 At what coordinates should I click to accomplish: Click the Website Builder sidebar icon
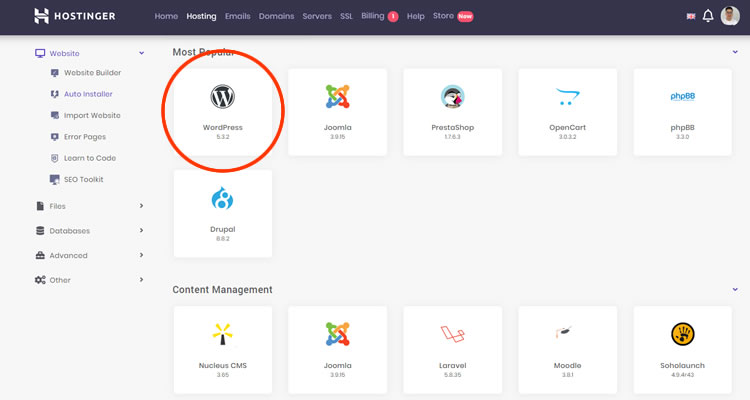[x=55, y=73]
